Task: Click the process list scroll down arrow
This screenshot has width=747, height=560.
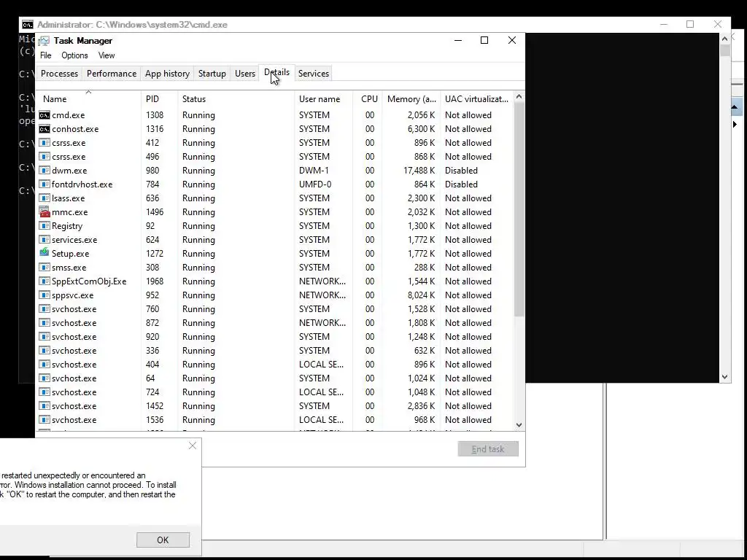Action: (x=519, y=425)
